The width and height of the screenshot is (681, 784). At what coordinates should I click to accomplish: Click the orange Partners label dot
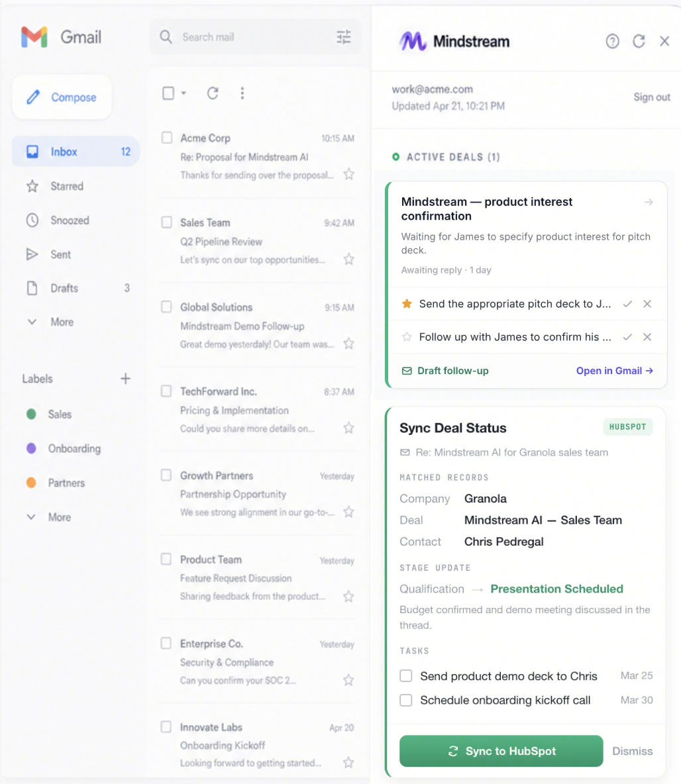[31, 483]
